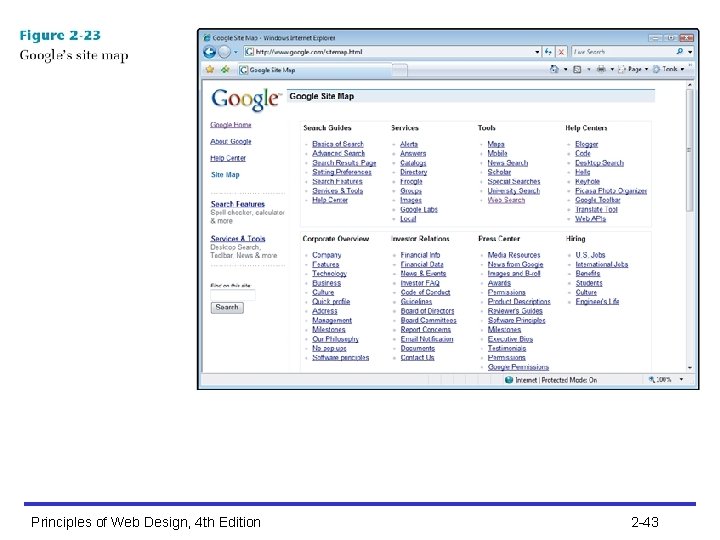The height and width of the screenshot is (540, 720).
Task: Open the Page menu
Action: point(633,69)
